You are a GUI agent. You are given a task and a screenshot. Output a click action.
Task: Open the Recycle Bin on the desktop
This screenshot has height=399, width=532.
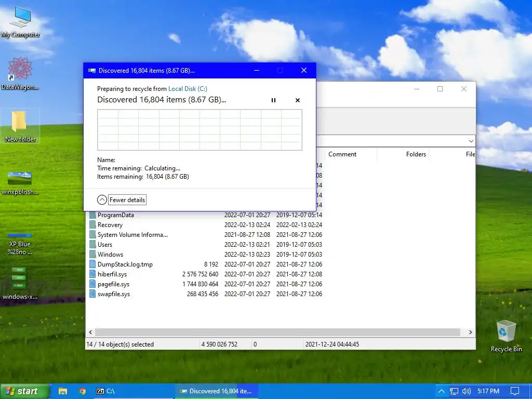tap(506, 336)
